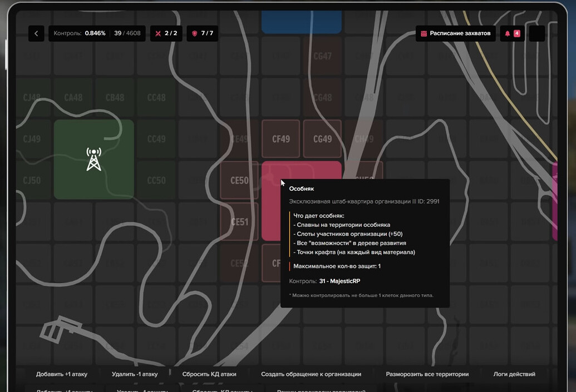
Task: Open Создать обращение к организации
Action: (x=311, y=374)
